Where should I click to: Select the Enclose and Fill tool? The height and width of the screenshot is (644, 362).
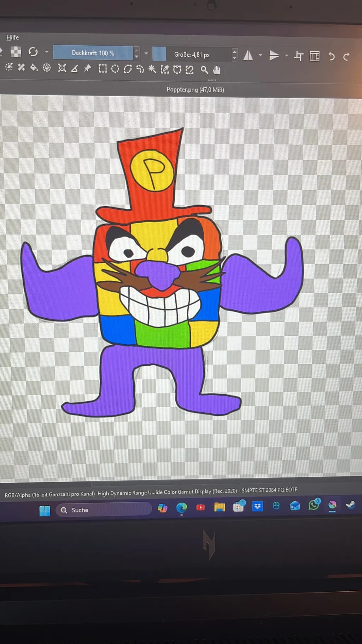(47, 68)
